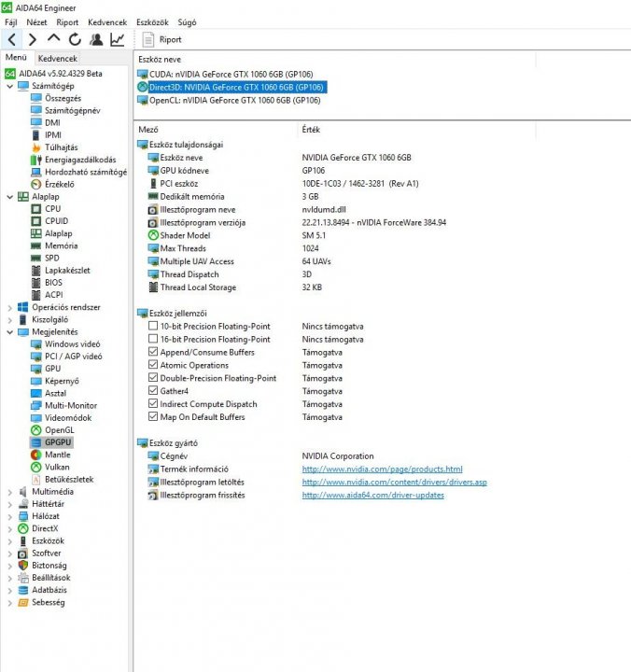
Task: Open CPU item under Alaplap
Action: (x=52, y=209)
